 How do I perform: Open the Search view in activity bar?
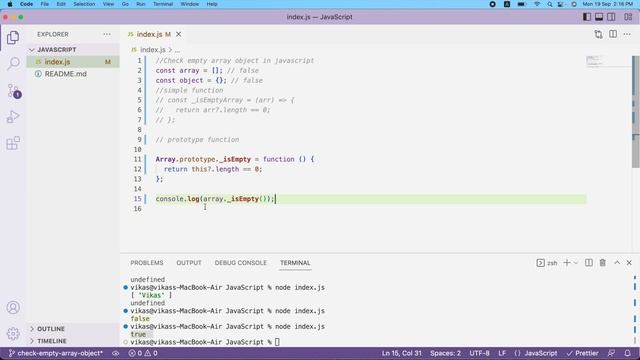(x=13, y=63)
